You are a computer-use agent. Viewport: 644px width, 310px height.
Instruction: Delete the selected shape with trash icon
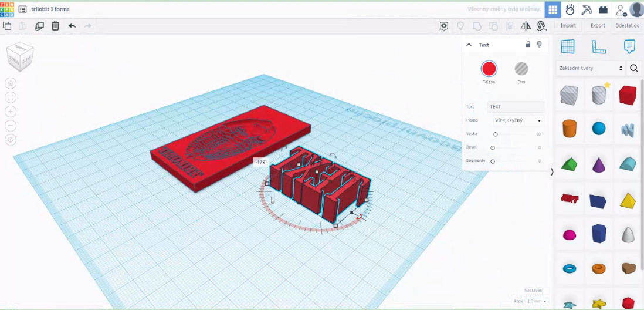coord(55,26)
